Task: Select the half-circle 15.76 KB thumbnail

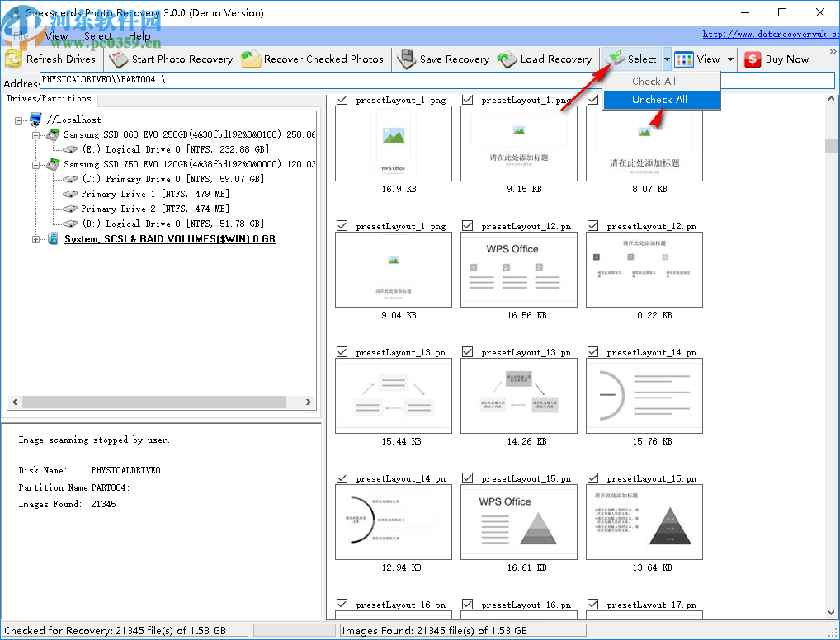Action: coord(644,396)
